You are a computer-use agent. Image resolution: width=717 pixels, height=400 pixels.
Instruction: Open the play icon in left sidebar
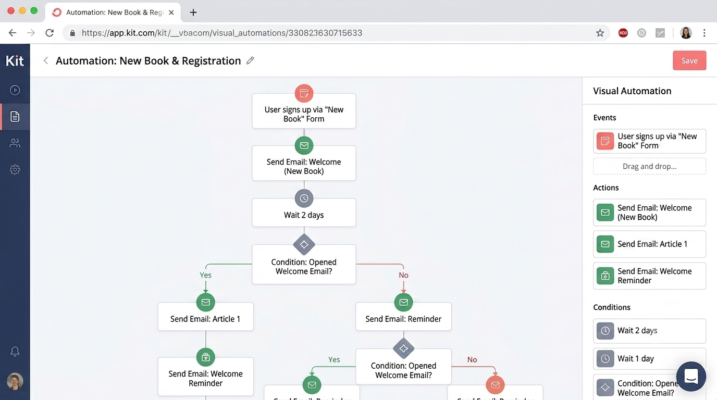point(15,90)
